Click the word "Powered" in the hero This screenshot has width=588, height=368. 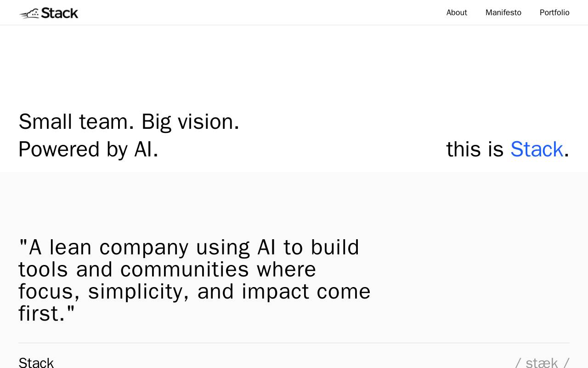(x=59, y=149)
